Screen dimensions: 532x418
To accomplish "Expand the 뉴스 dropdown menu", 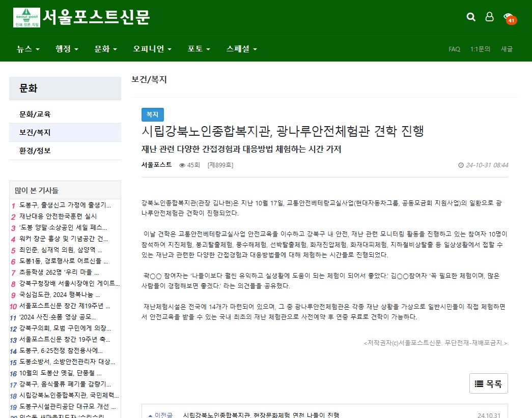I will click(28, 49).
